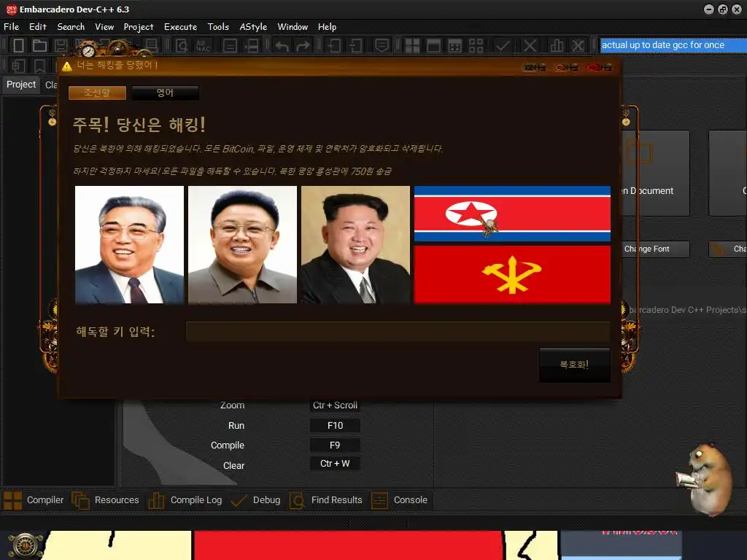Viewport: 747px width, 560px height.
Task: Click the bookmark icon in second toolbar row
Action: pos(39,66)
